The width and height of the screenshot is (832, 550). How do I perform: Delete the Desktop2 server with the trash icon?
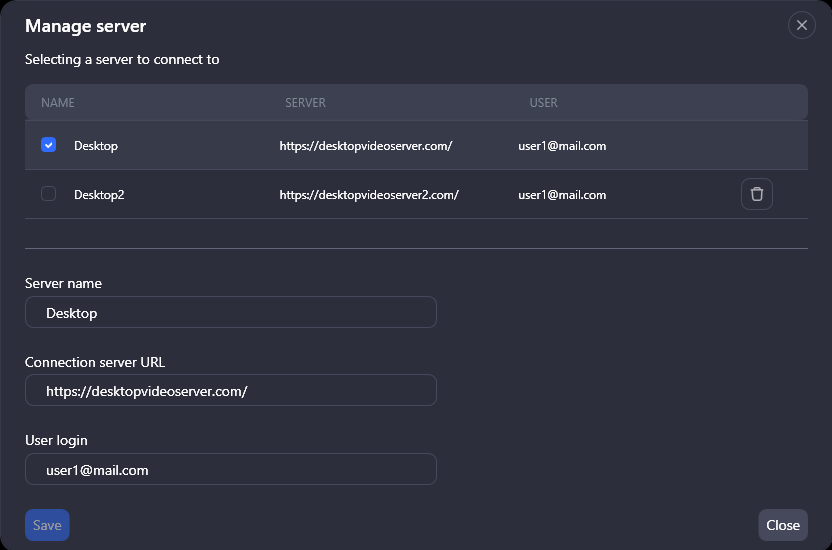click(757, 194)
